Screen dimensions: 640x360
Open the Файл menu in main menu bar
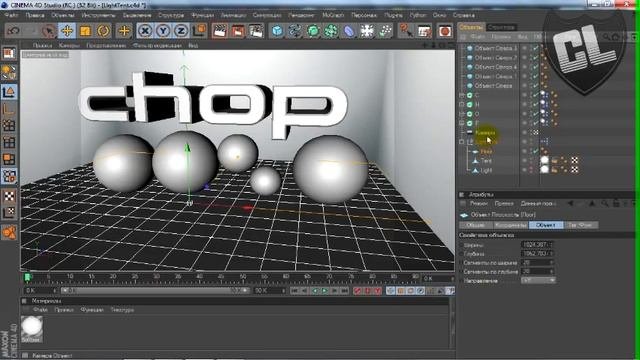tap(11, 15)
